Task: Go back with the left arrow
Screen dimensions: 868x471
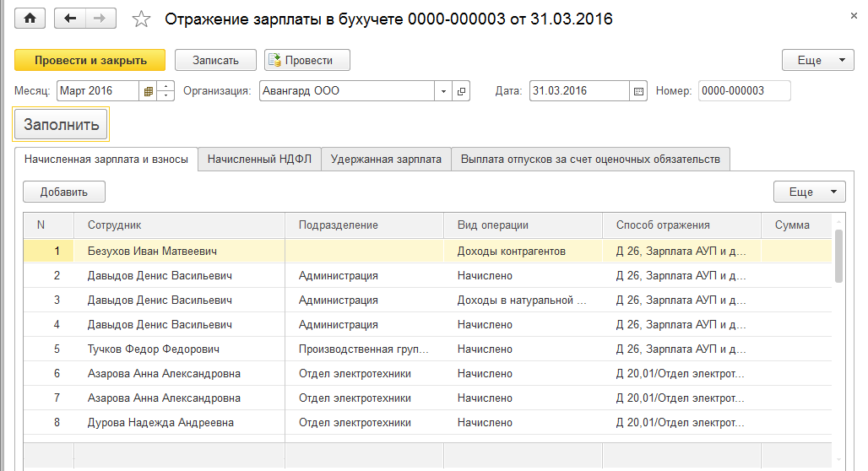Action: pos(70,19)
